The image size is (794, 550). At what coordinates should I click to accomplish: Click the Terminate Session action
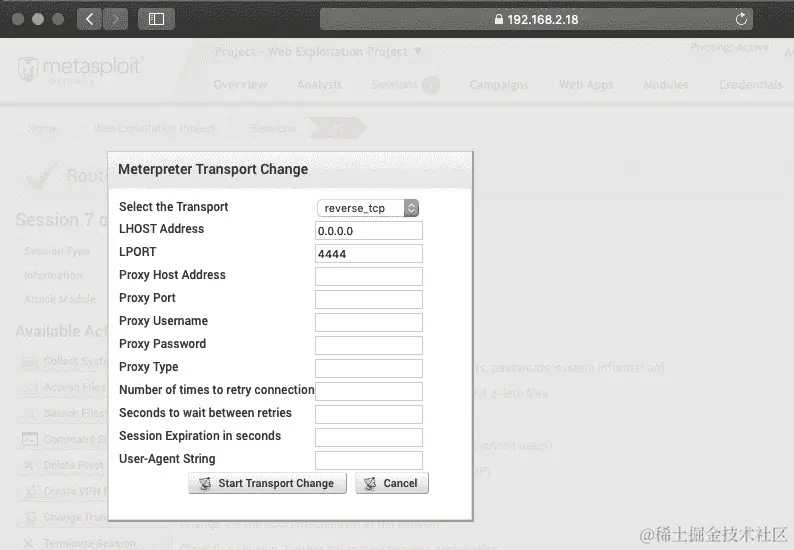(x=90, y=543)
